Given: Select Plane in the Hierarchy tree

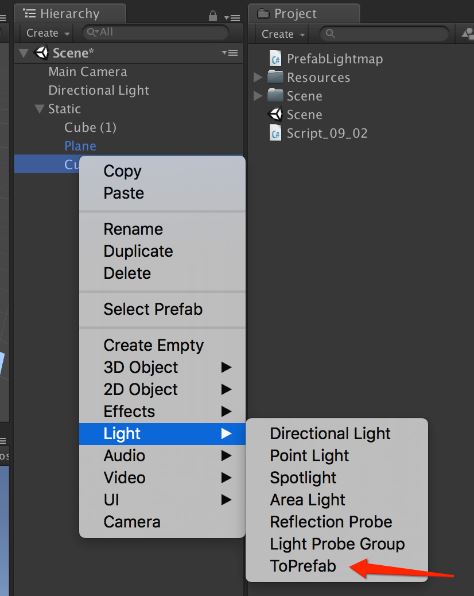Looking at the screenshot, I should [x=80, y=146].
